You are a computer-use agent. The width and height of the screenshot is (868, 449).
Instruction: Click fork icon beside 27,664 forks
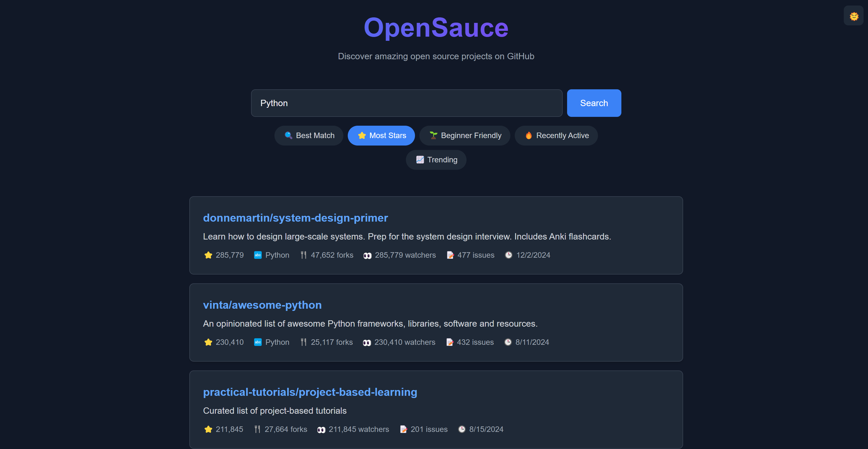point(257,429)
